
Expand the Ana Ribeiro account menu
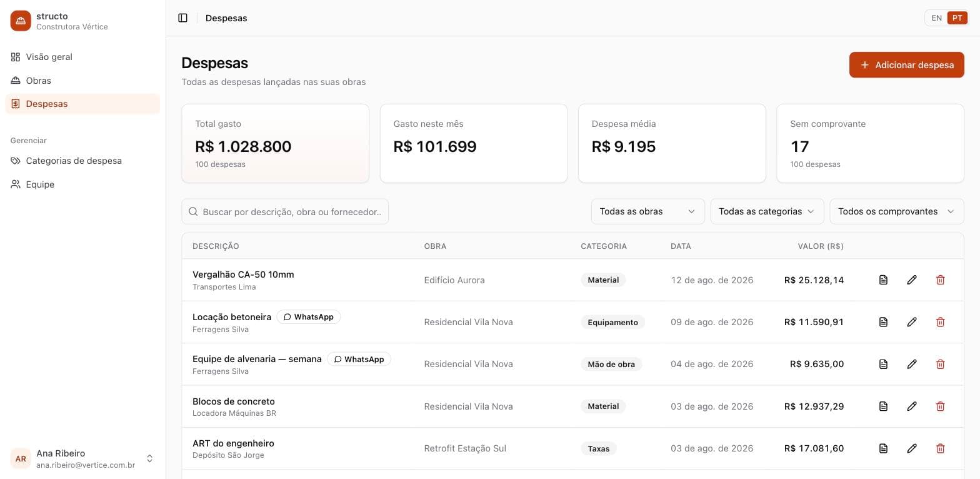[x=82, y=458]
